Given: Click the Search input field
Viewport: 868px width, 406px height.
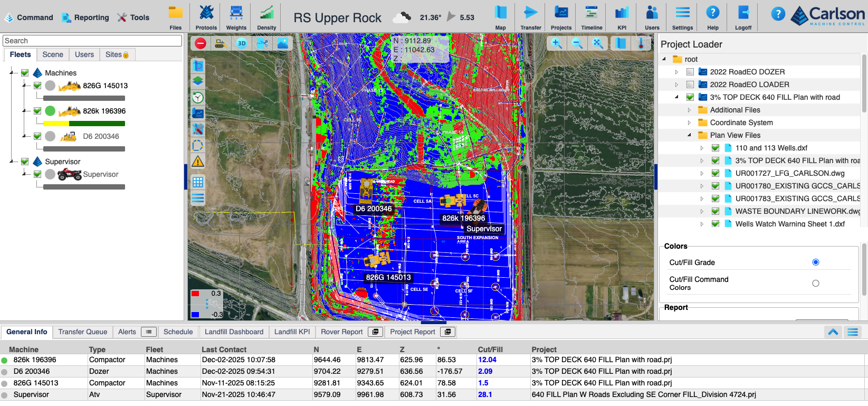Looking at the screenshot, I should click(x=92, y=41).
